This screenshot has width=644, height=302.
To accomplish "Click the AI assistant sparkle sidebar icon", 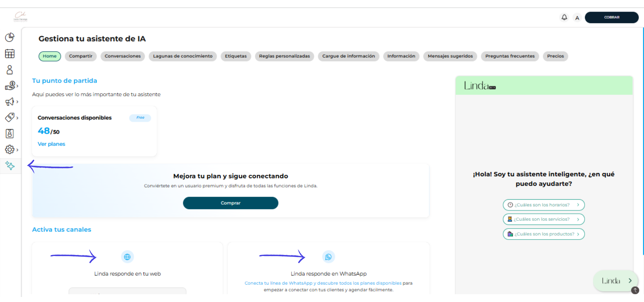I will click(10, 165).
